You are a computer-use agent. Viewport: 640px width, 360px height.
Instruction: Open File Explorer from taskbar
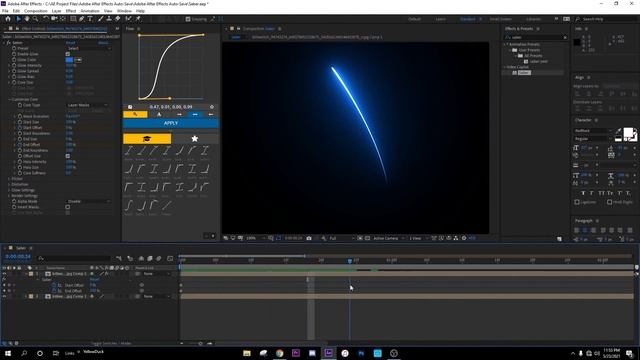[x=247, y=353]
